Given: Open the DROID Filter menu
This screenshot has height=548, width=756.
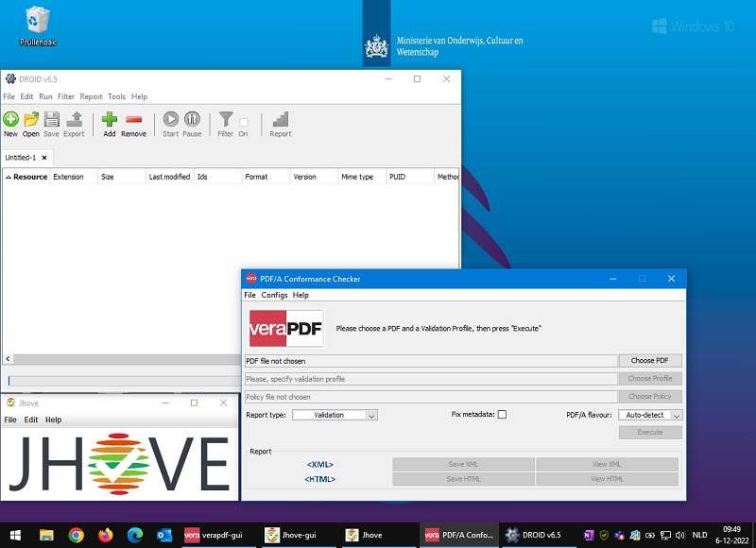Looking at the screenshot, I should point(66,96).
